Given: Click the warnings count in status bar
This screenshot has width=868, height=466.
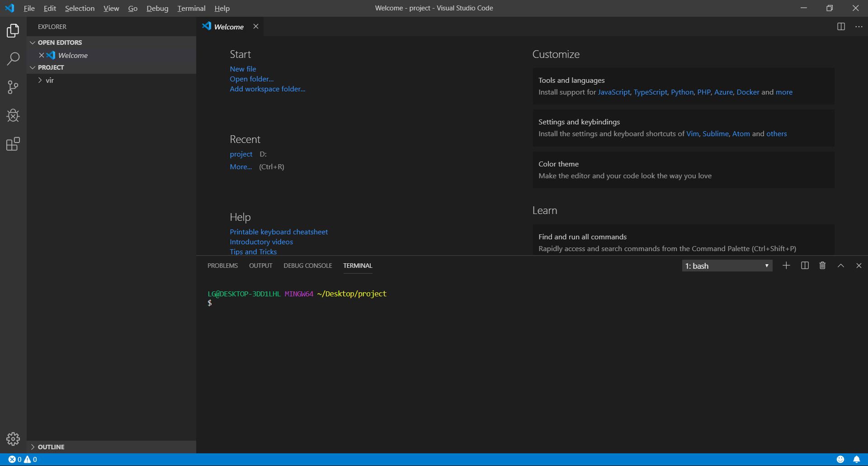Looking at the screenshot, I should [x=30, y=459].
